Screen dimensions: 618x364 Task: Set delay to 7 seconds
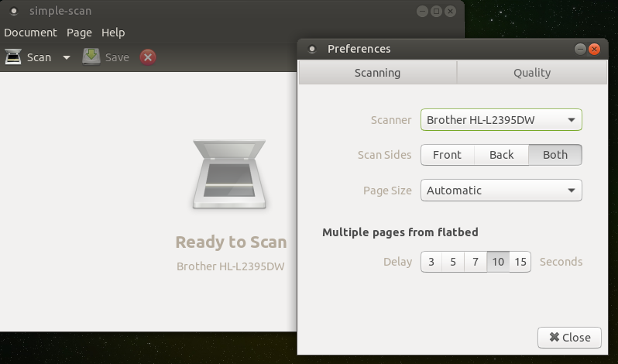tap(476, 262)
